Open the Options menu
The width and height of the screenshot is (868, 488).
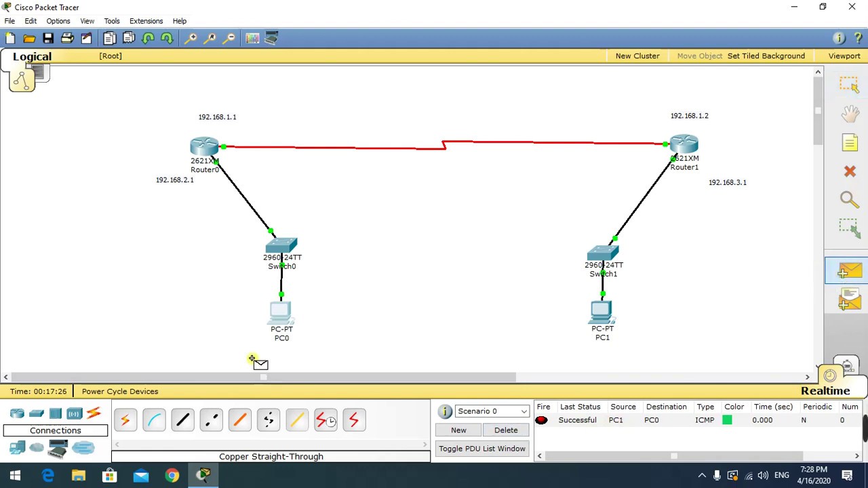point(58,21)
